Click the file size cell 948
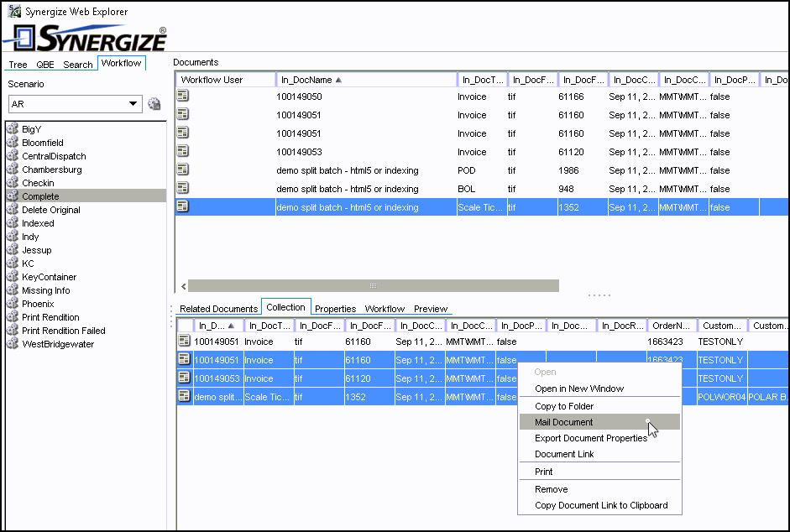Image resolution: width=790 pixels, height=532 pixels. pyautogui.click(x=566, y=189)
